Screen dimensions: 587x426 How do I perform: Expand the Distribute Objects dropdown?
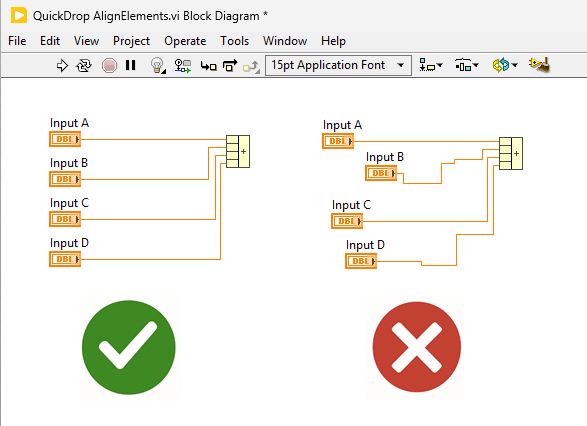[466, 65]
